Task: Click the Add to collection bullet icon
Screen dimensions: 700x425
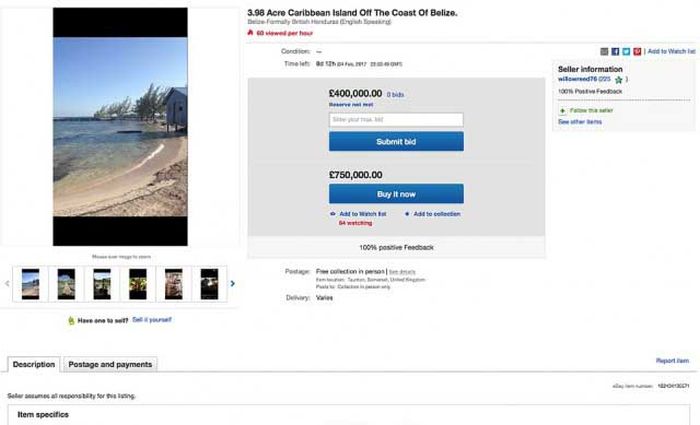Action: pyautogui.click(x=407, y=214)
